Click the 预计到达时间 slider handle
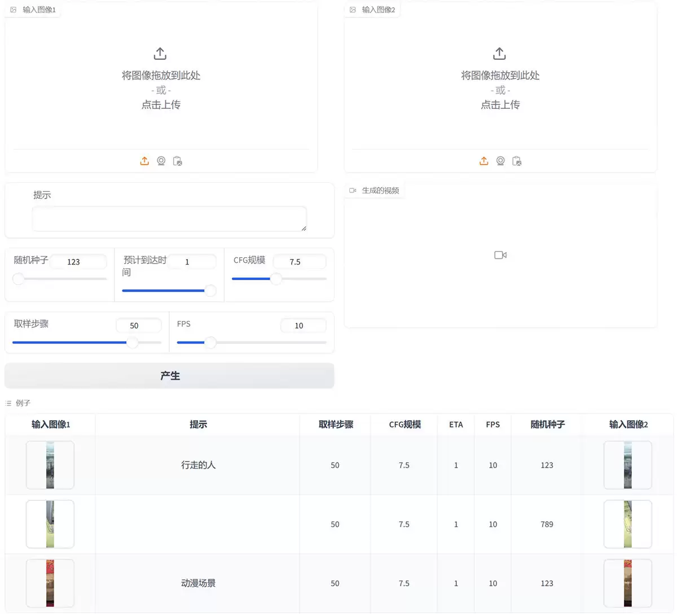This screenshot has width=677, height=616. pos(210,291)
